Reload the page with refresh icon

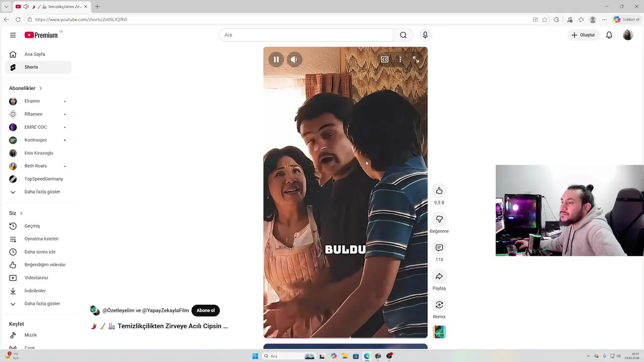(x=18, y=20)
